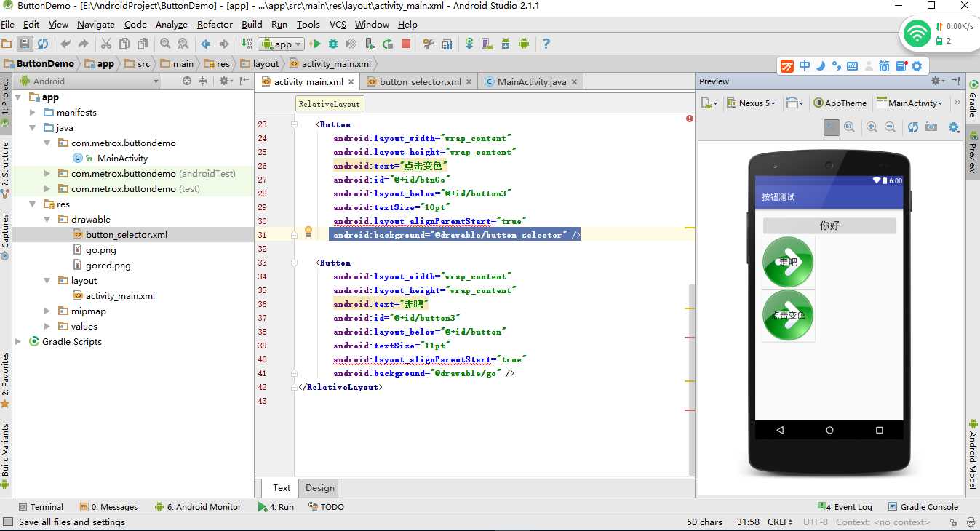Toggle the Preview side tool window
Image resolution: width=980 pixels, height=531 pixels.
pos(973,153)
